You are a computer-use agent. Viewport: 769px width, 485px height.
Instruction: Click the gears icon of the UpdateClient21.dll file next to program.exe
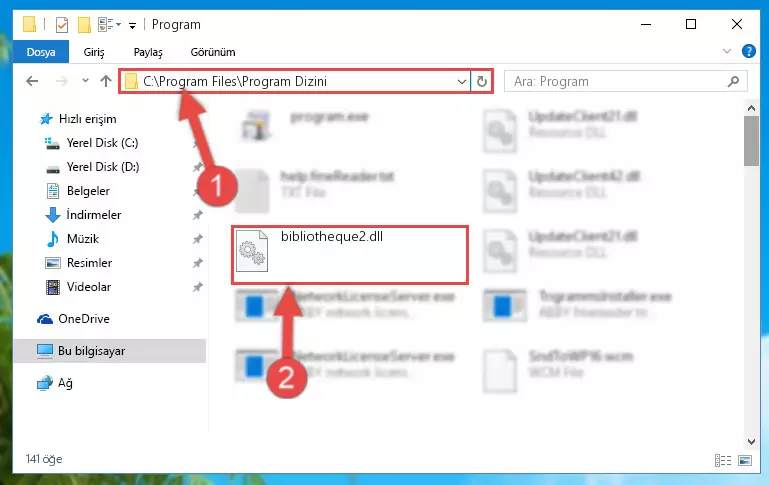pyautogui.click(x=500, y=131)
